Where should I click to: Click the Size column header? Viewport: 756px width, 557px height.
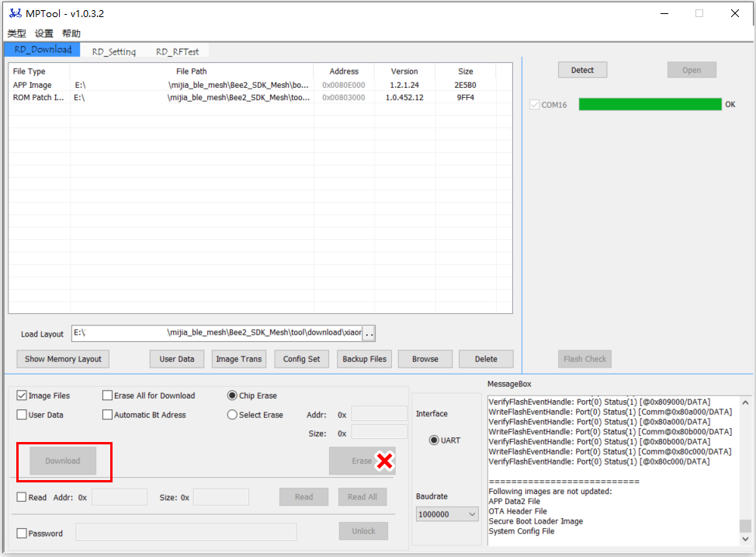(465, 71)
